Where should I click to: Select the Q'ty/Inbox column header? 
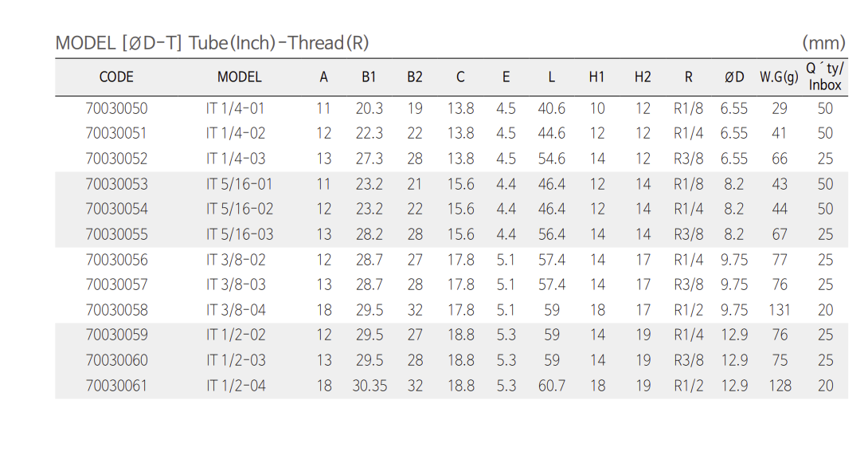tap(824, 77)
